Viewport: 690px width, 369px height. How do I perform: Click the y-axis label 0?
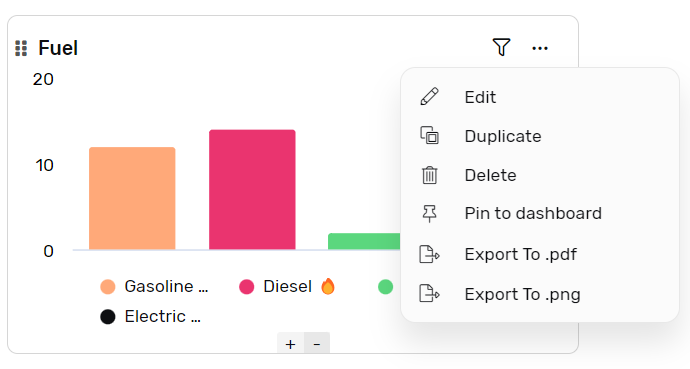point(48,251)
